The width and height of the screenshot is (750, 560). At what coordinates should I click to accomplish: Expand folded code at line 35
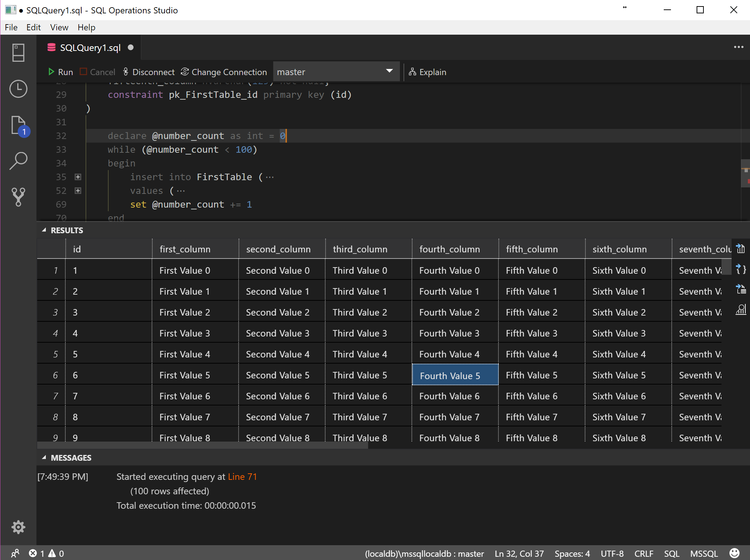78,177
